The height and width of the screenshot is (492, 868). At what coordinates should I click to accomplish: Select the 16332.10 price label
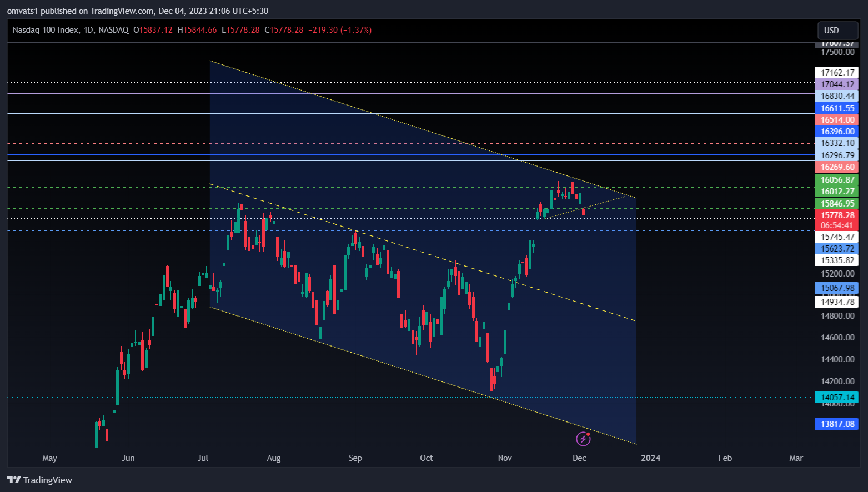(837, 143)
